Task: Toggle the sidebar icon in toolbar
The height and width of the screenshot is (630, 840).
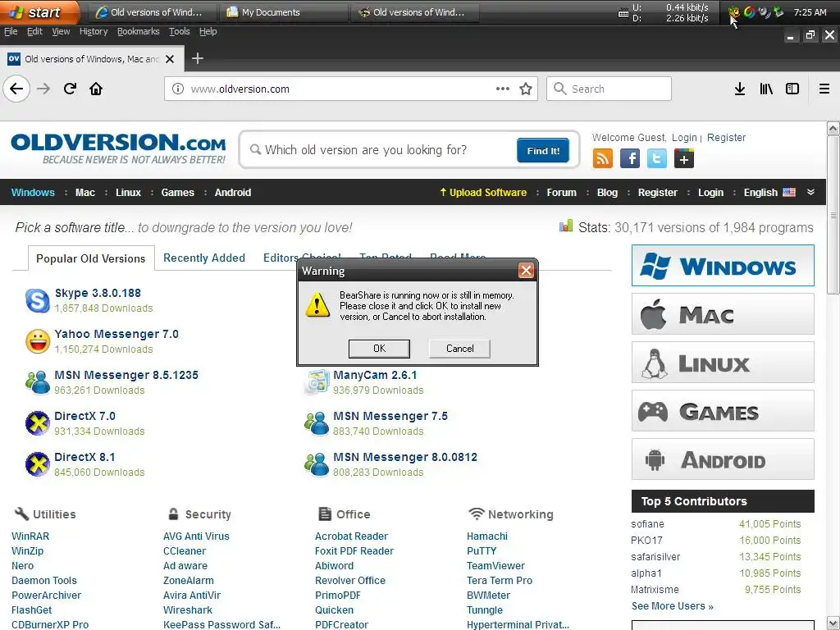Action: click(x=792, y=89)
